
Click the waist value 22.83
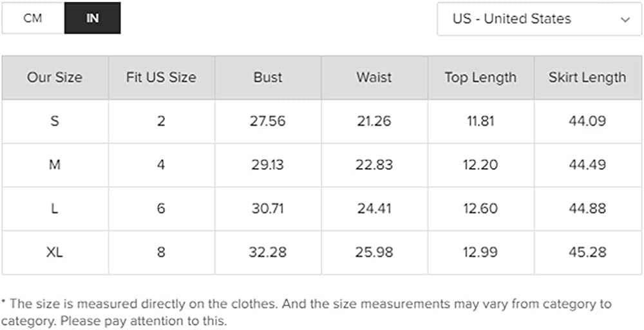pyautogui.click(x=374, y=165)
